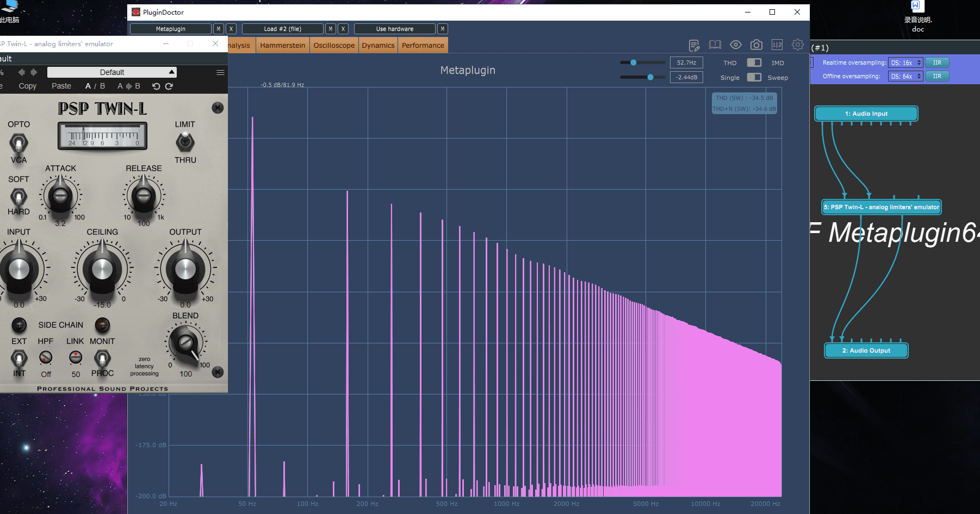
Task: Click the 1|2 compare icon
Action: click(x=777, y=45)
